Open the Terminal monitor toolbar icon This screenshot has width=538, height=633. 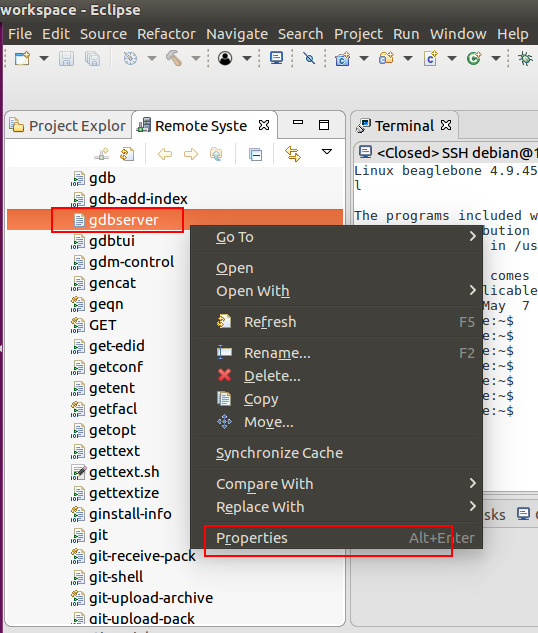pyautogui.click(x=276, y=58)
